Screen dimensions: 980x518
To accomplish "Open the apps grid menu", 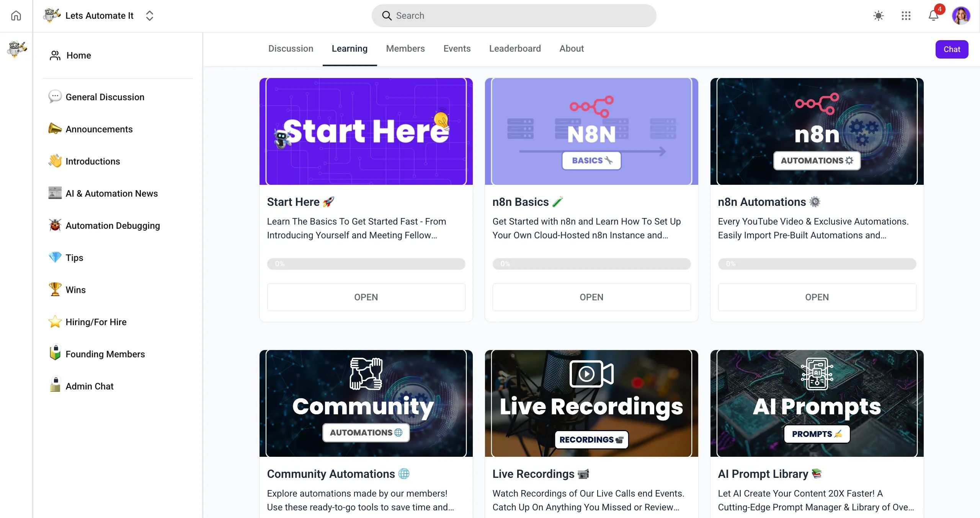I will click(906, 16).
